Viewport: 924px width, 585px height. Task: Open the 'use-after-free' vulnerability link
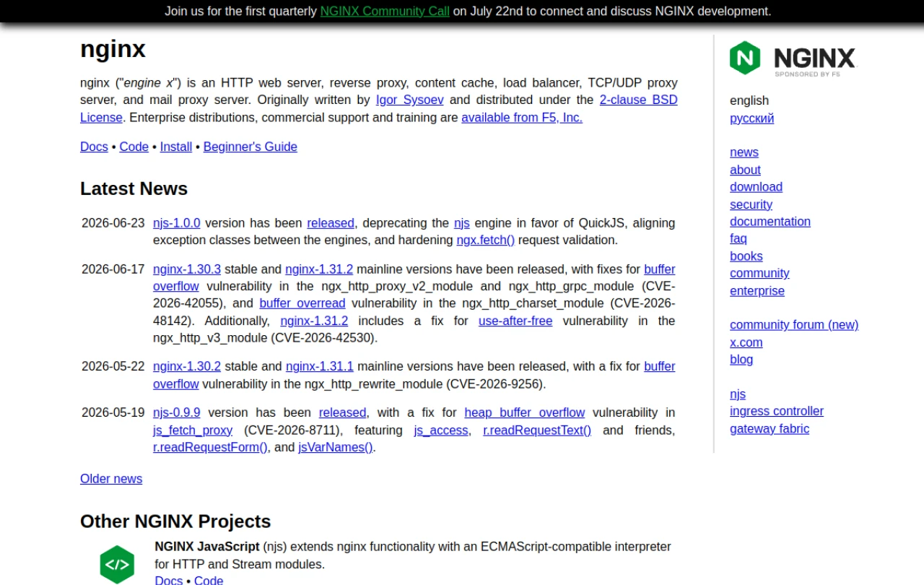coord(515,321)
